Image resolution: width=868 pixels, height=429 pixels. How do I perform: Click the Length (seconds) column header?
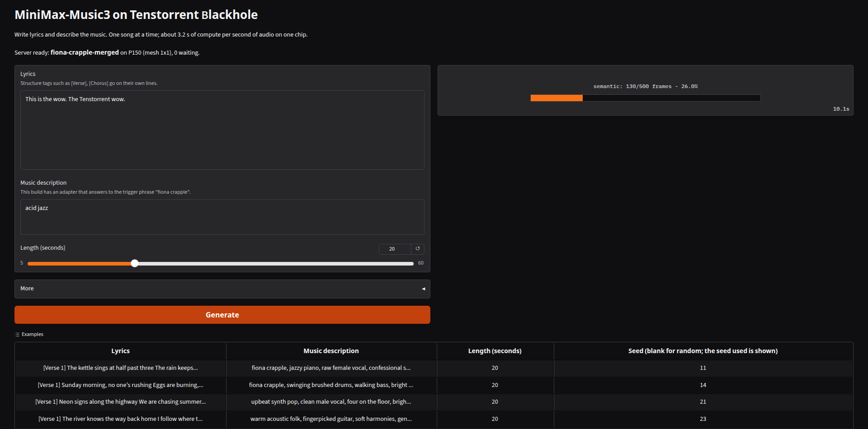pyautogui.click(x=495, y=351)
